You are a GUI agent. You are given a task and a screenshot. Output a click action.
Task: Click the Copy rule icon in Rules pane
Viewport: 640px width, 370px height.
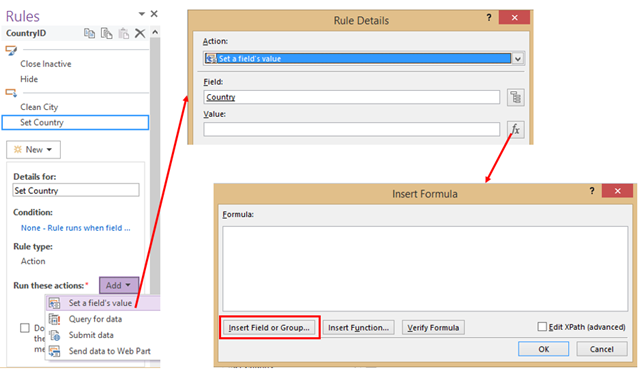89,33
